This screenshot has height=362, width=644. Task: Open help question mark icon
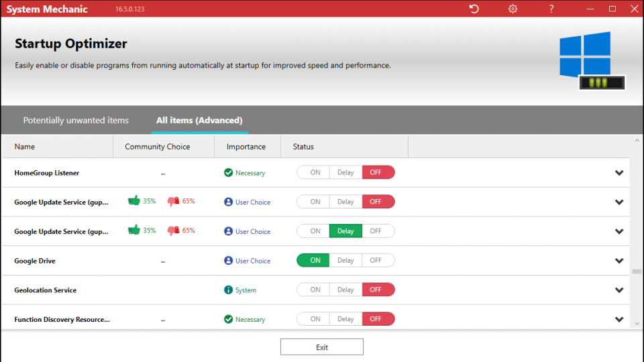point(551,9)
